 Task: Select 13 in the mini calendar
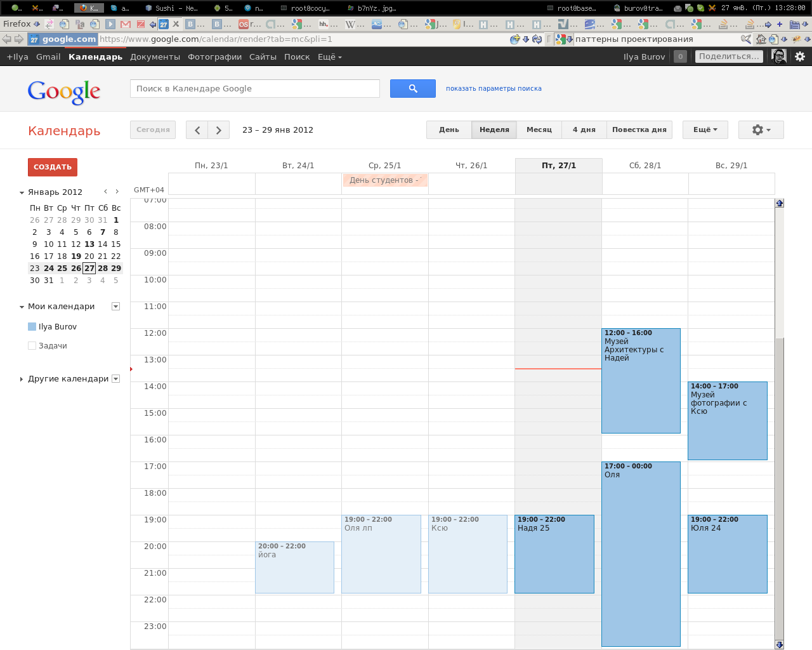click(x=89, y=244)
